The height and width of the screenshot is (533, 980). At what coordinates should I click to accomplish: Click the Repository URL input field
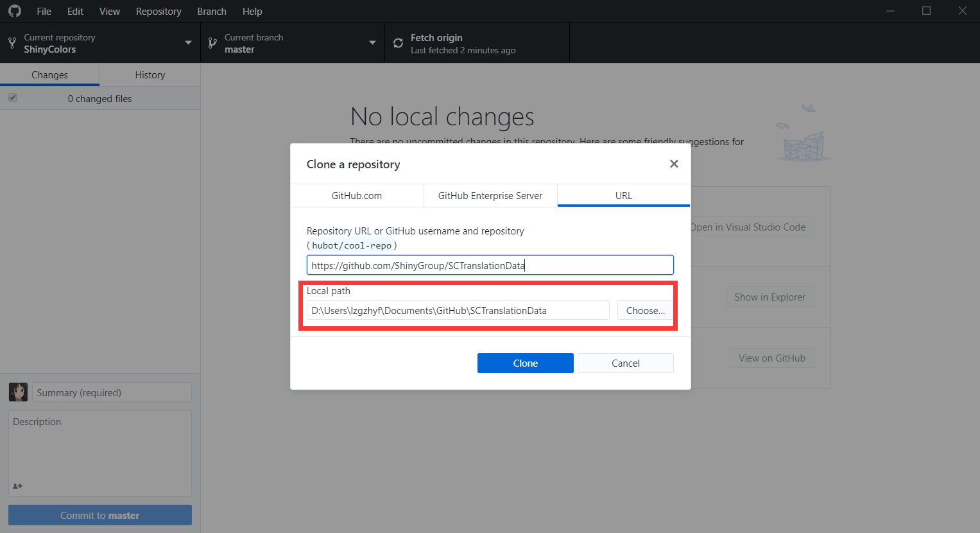[490, 265]
